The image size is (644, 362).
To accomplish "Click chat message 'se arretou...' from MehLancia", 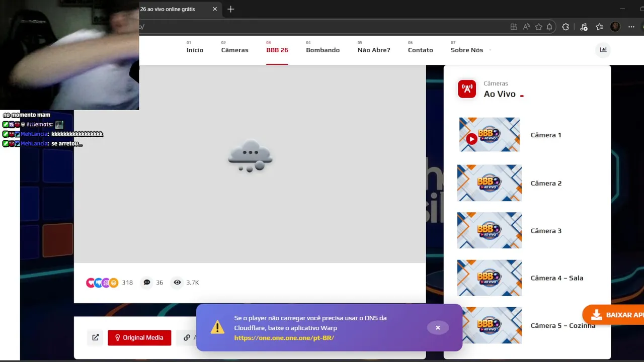I will [66, 144].
